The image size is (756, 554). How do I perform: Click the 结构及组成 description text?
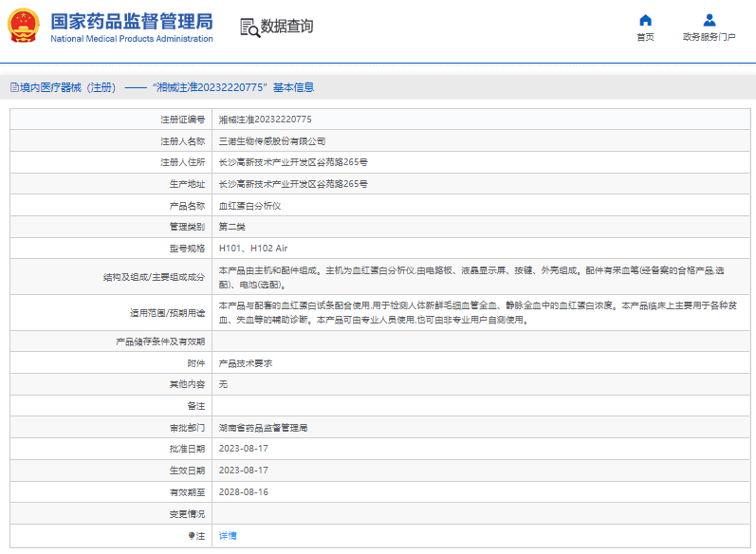(471, 277)
